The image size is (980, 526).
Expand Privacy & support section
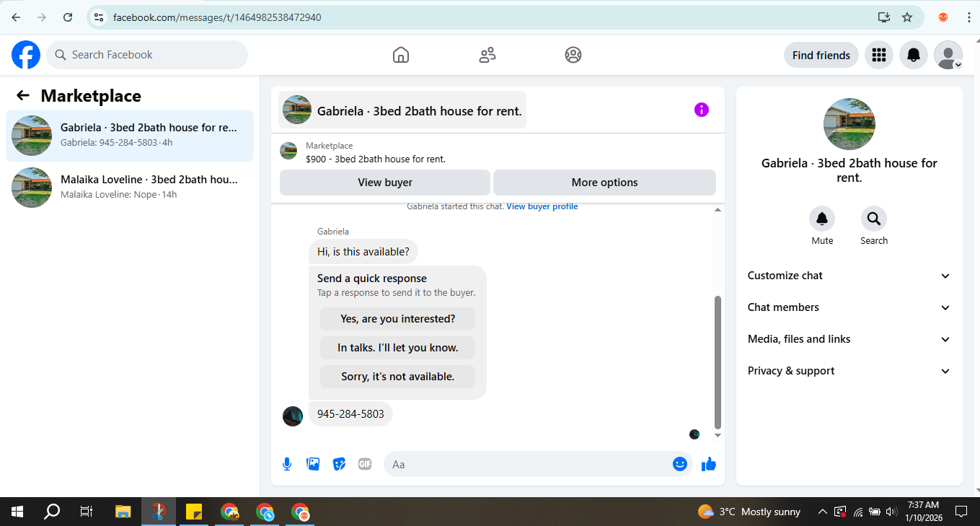coord(849,371)
